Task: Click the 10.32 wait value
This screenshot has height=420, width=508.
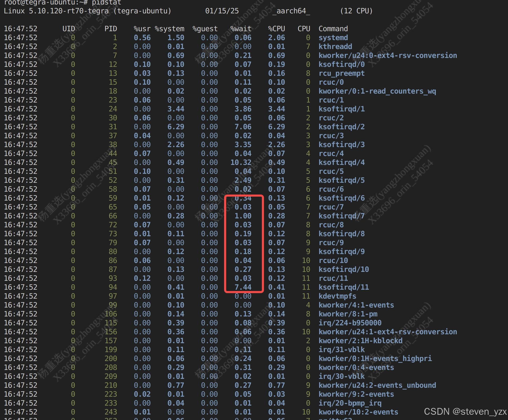Action: [241, 163]
